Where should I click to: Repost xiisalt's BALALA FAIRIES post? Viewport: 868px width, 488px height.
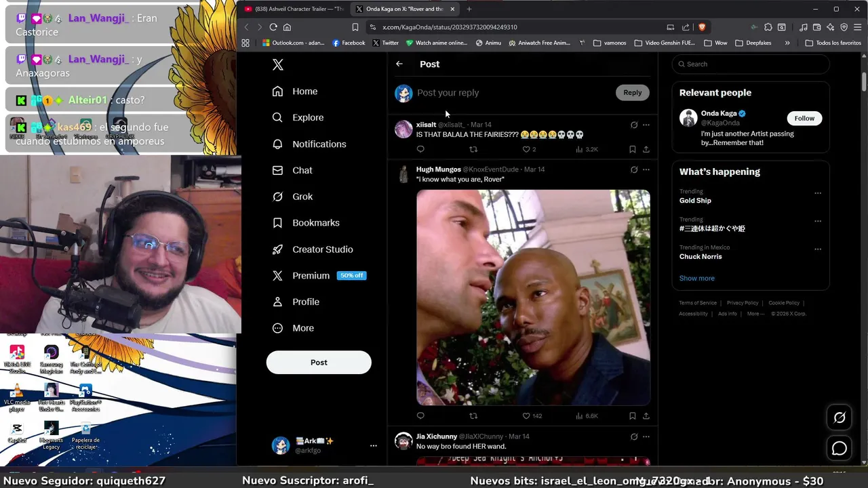point(473,149)
